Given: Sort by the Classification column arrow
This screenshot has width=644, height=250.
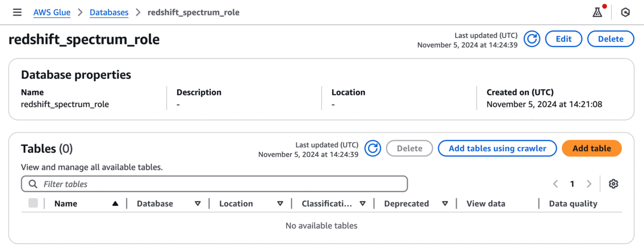Looking at the screenshot, I should [x=363, y=204].
